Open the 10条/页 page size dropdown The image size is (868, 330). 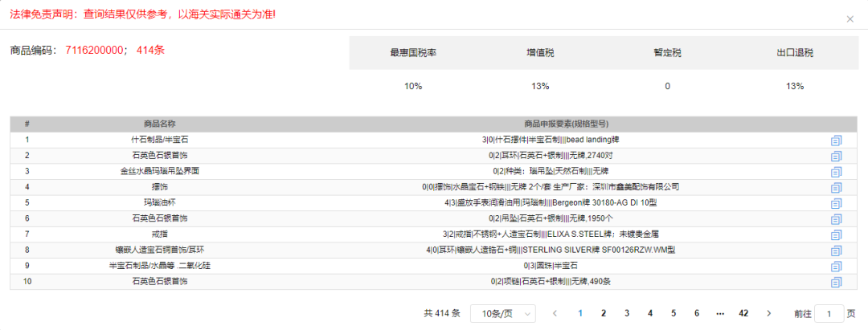pyautogui.click(x=502, y=313)
